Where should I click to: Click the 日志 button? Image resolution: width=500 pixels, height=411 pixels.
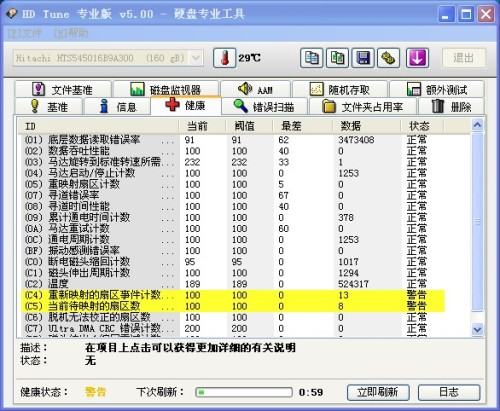(449, 392)
